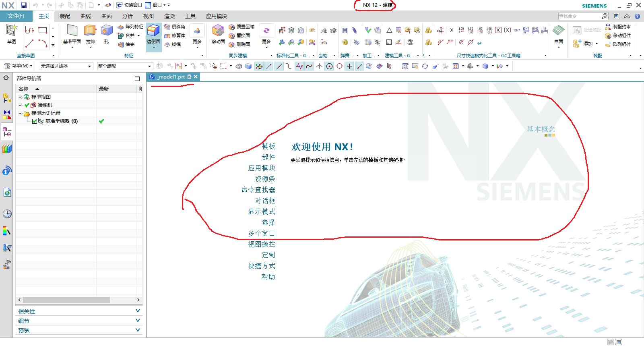Sort by the 名称 column header
Screen dimensions: 644x346
[56, 89]
